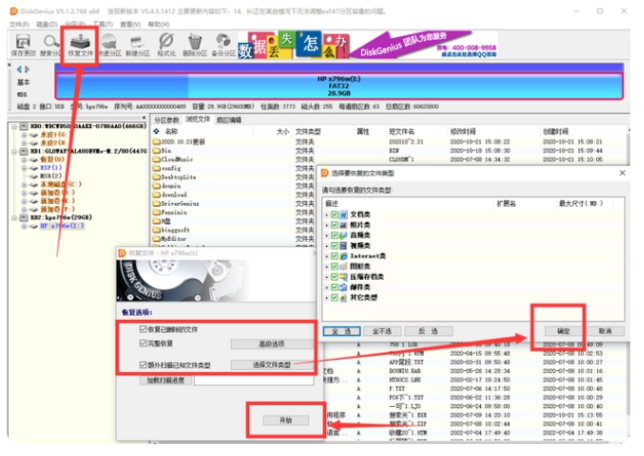Open the 文件(F) menu

19,24
